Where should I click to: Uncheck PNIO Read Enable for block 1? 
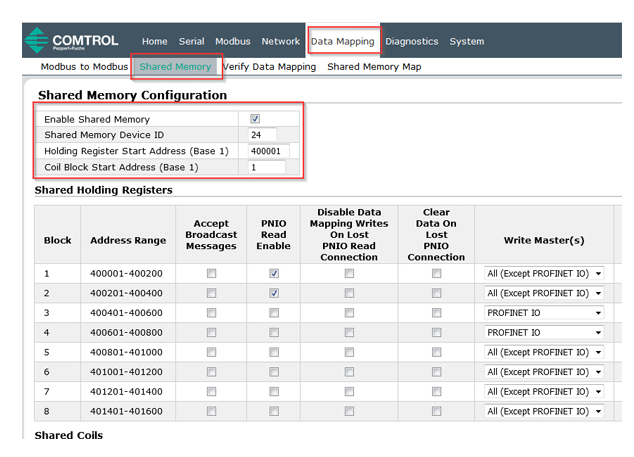pos(274,273)
